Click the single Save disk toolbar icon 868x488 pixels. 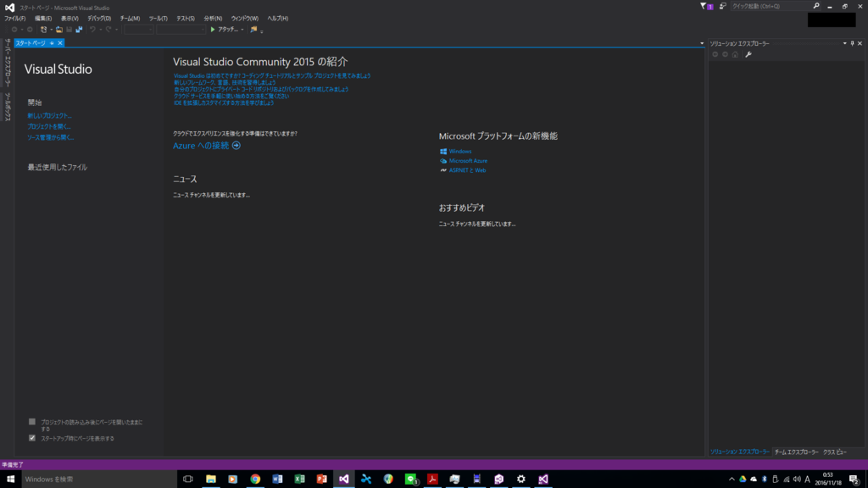(x=70, y=30)
